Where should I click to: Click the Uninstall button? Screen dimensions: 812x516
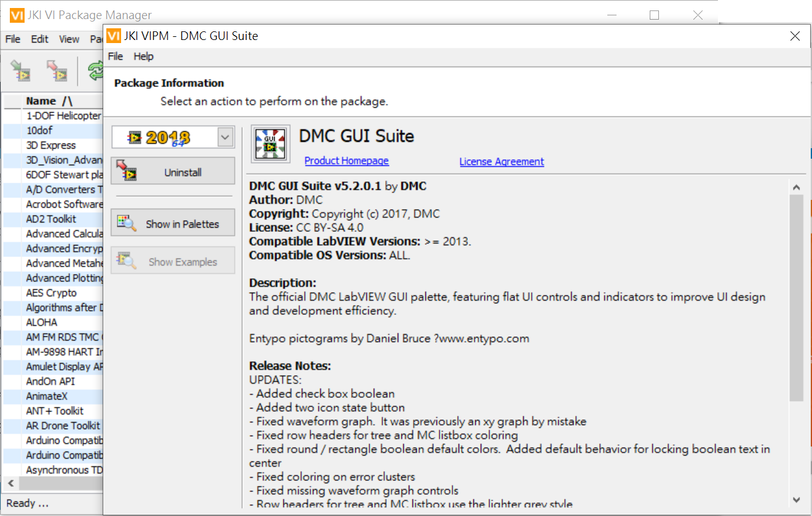click(x=173, y=171)
